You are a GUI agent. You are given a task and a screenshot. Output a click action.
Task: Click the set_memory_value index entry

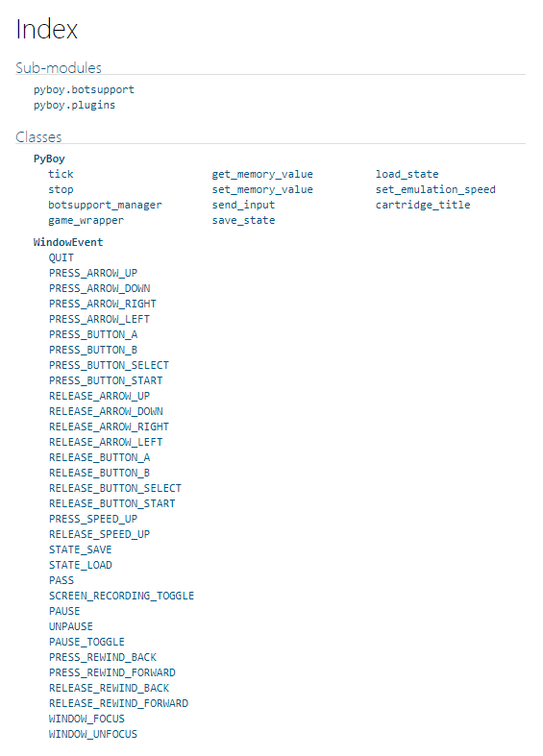(x=262, y=189)
